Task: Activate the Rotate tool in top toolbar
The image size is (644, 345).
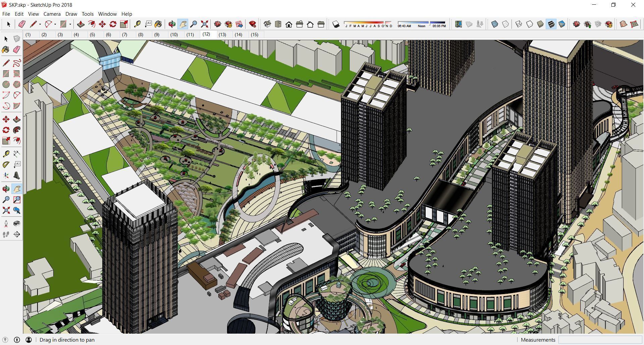Action: (x=113, y=24)
